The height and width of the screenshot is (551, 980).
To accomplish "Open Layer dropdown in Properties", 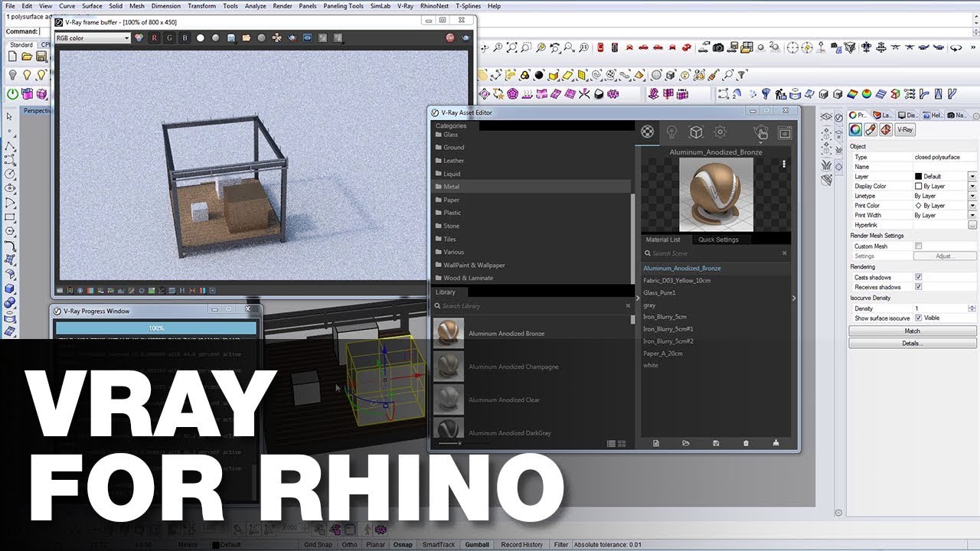I will 972,176.
